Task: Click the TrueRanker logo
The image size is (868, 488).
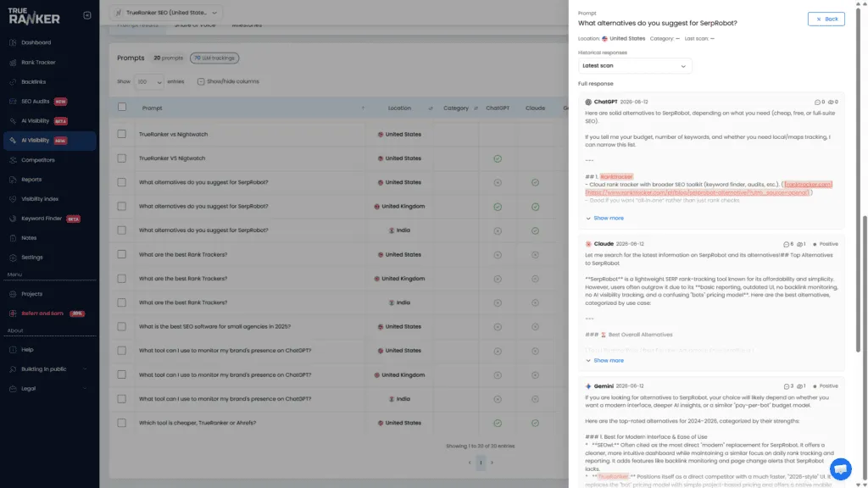Action: 34,17
